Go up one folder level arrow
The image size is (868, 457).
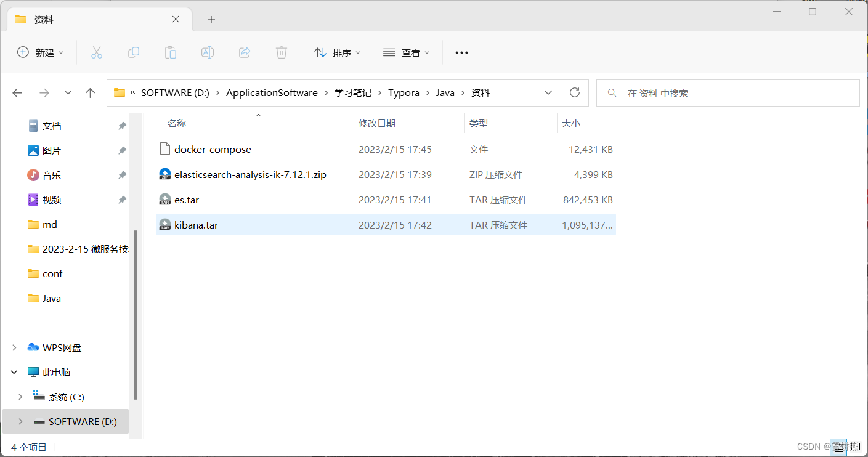[x=91, y=93]
